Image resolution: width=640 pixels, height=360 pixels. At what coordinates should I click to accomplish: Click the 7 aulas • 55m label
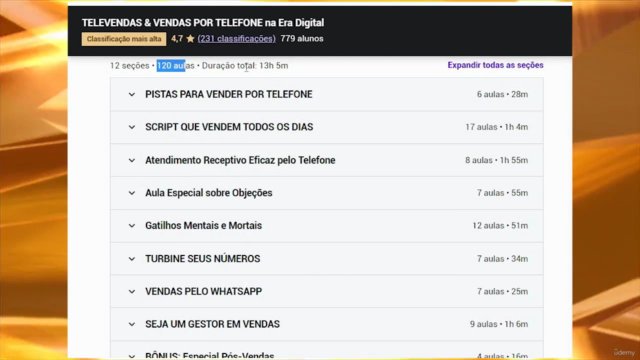502,193
